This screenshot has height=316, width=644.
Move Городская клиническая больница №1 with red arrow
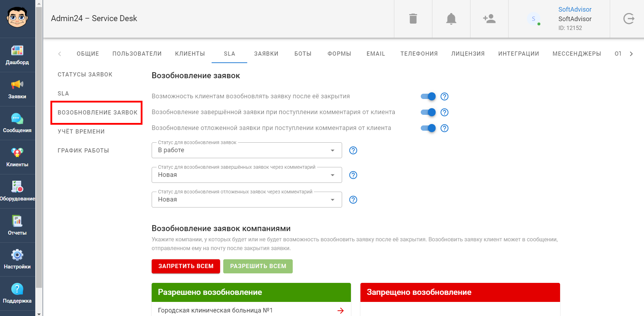coord(340,310)
